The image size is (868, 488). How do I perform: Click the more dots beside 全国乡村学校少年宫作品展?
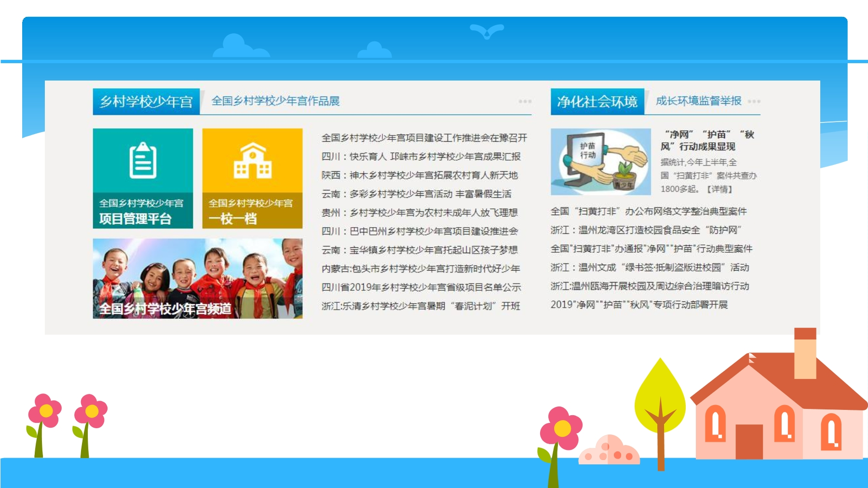[x=525, y=101]
